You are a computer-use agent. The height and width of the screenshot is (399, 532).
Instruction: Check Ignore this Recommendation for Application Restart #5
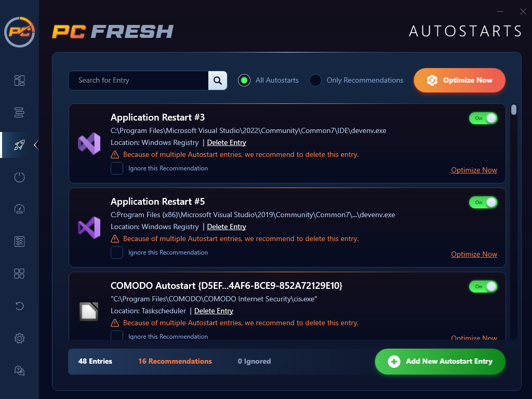point(117,252)
